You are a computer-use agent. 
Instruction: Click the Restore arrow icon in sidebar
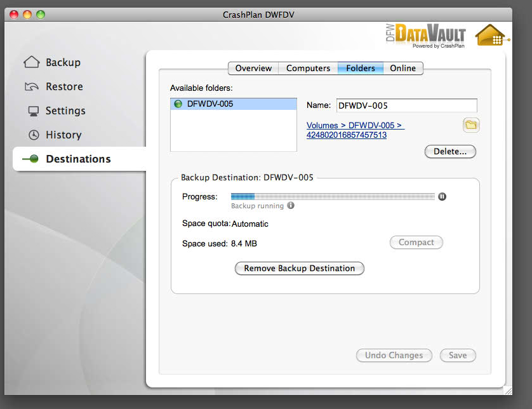coord(32,86)
